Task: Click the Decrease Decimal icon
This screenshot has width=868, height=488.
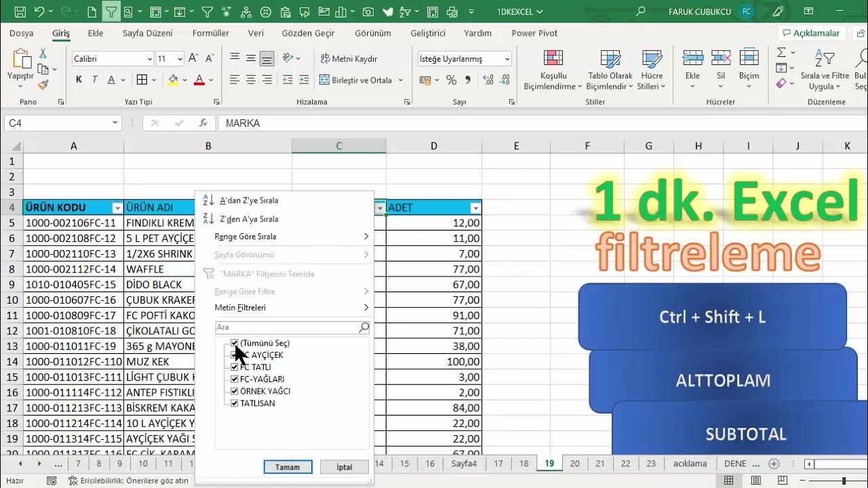Action: click(503, 80)
